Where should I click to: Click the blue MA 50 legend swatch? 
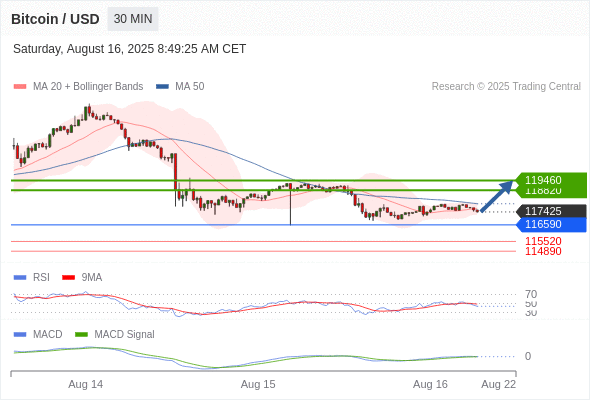(x=163, y=87)
